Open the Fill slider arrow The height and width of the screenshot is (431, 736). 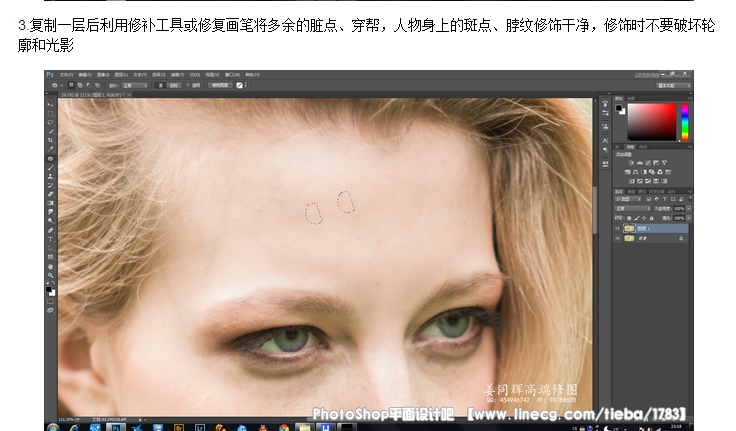coord(689,218)
